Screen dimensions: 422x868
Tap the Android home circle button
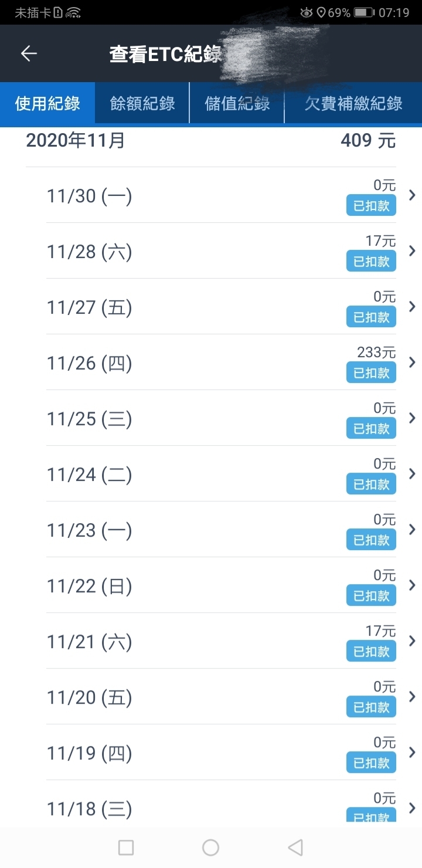pos(210,847)
